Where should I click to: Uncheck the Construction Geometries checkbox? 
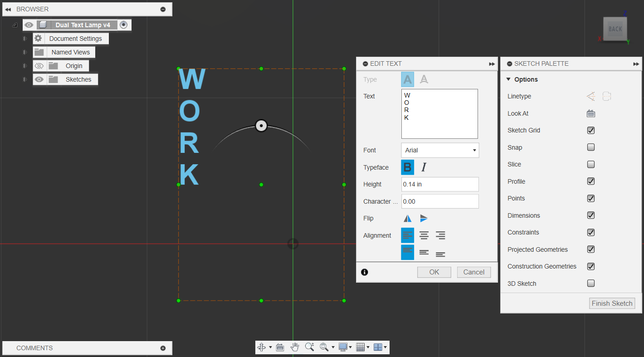(x=591, y=266)
